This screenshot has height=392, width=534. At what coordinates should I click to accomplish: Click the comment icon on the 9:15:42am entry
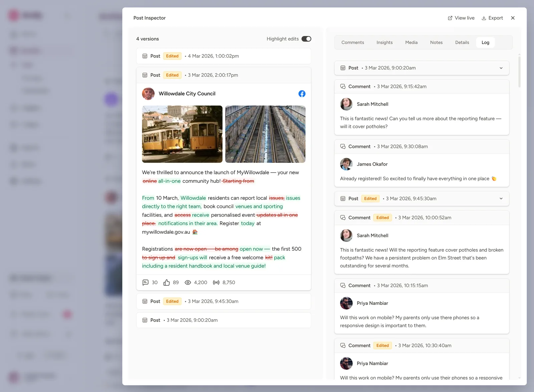[343, 86]
